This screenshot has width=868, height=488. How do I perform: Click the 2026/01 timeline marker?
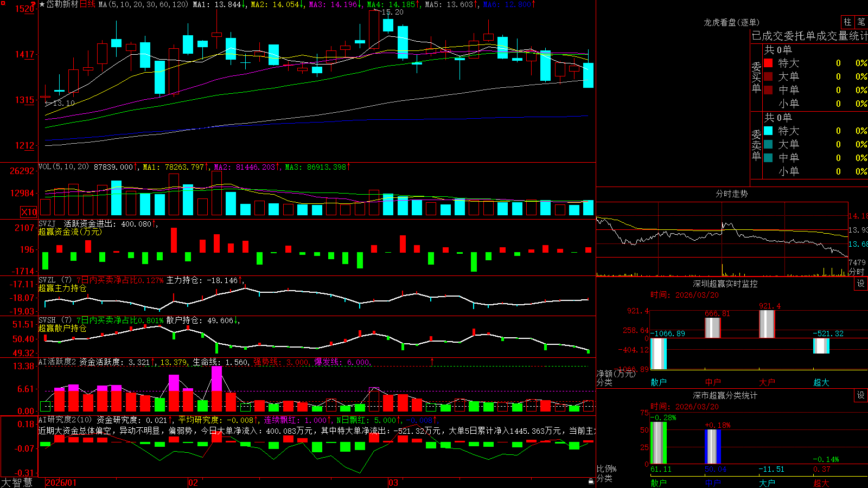click(61, 483)
